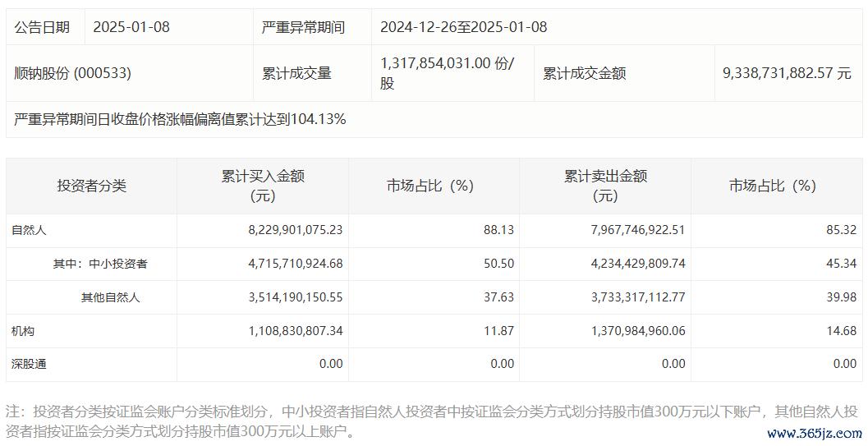Select buy amount 8,229,901,075.23
Screen dimensions: 868x446
[296, 230]
